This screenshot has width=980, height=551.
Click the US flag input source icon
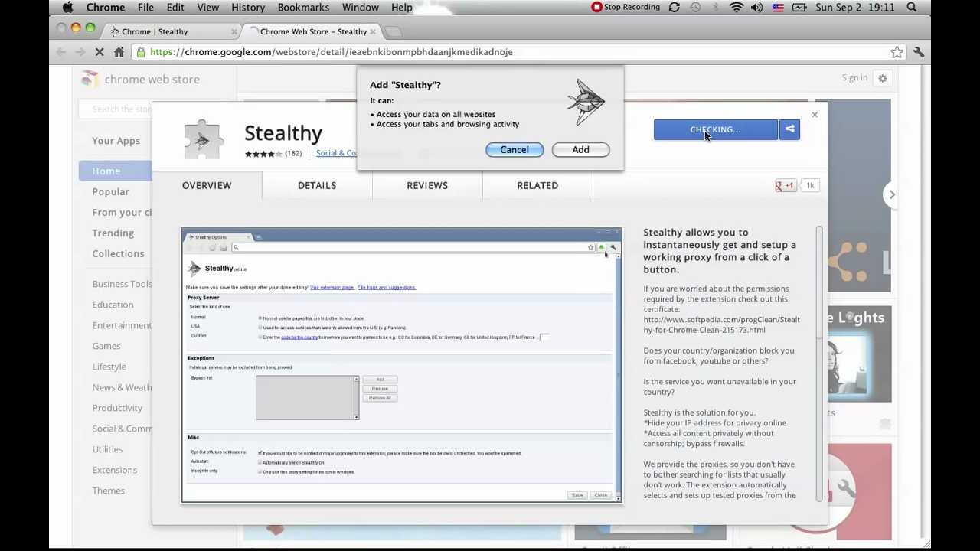tap(778, 8)
